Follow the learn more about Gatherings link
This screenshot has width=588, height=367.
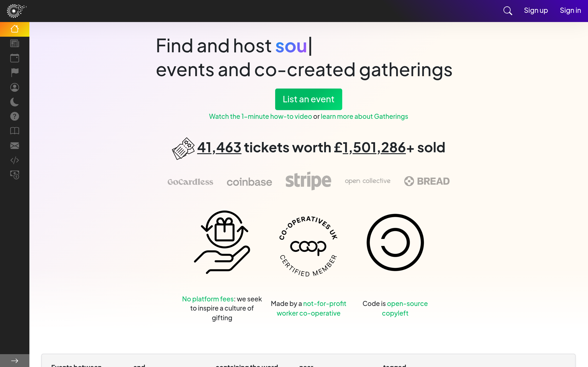click(364, 117)
